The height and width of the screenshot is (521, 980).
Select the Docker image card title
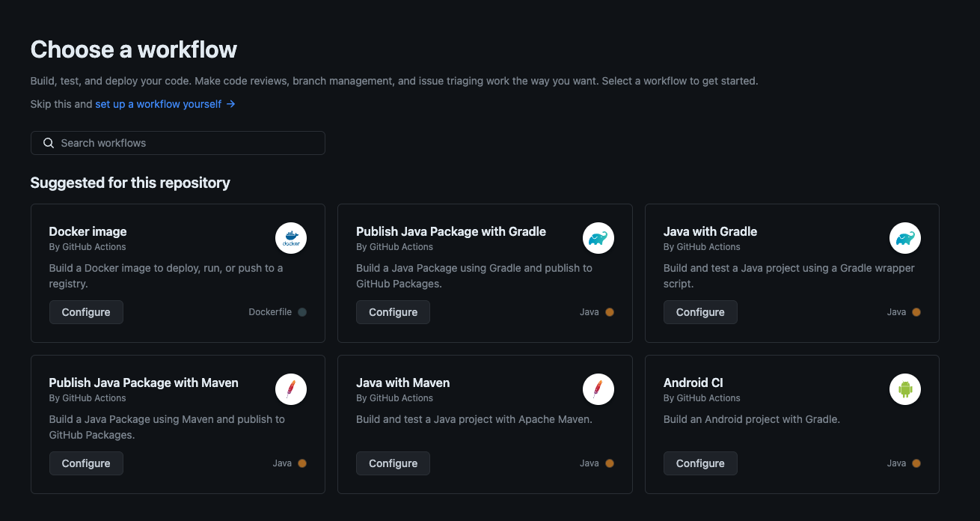(88, 231)
